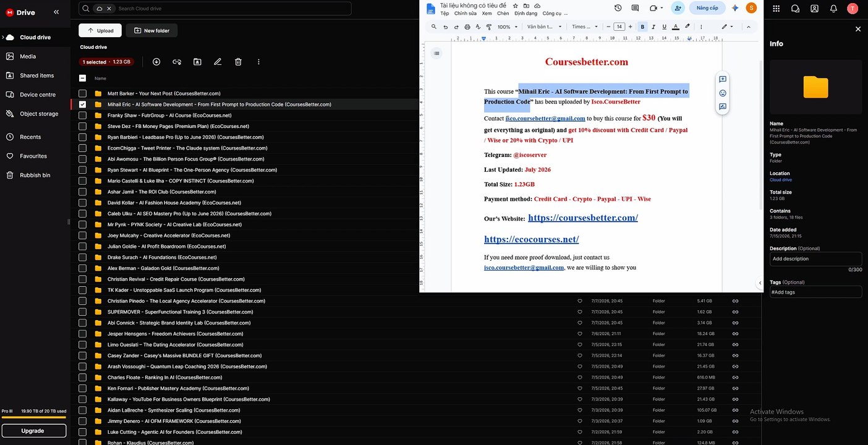The width and height of the screenshot is (868, 445).
Task: Tick the Franky Shaw folder checkbox
Action: [82, 116]
